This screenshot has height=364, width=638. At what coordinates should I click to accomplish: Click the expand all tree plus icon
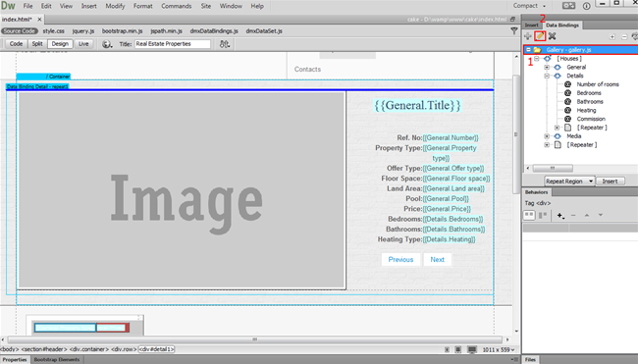611,36
